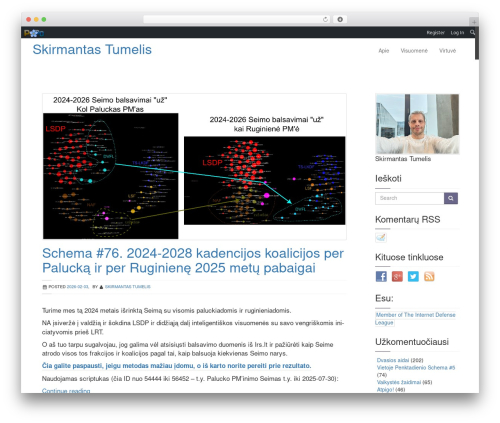
Task: Open author link Skirmantas Tumelis in post meta
Action: coord(128,287)
